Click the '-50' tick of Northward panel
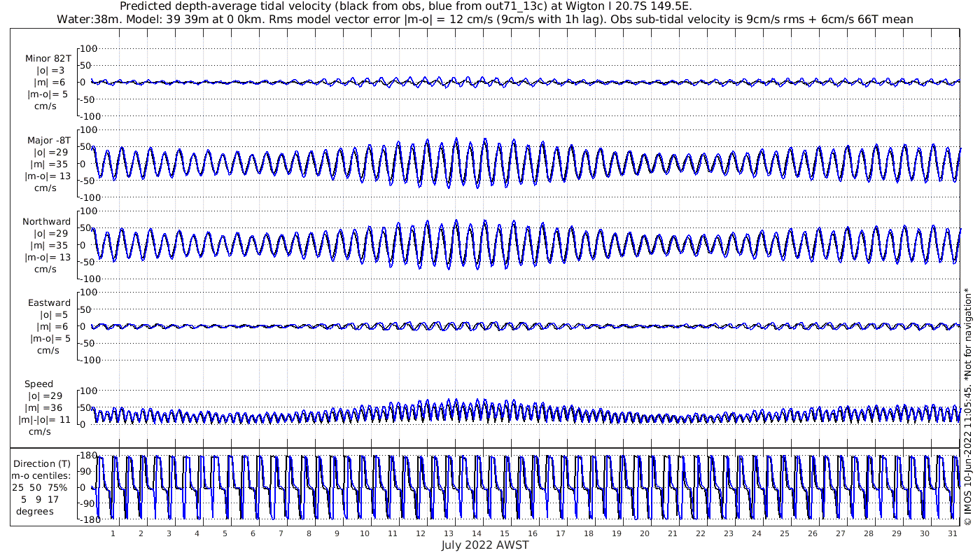The height and width of the screenshot is (560, 980). tap(88, 262)
